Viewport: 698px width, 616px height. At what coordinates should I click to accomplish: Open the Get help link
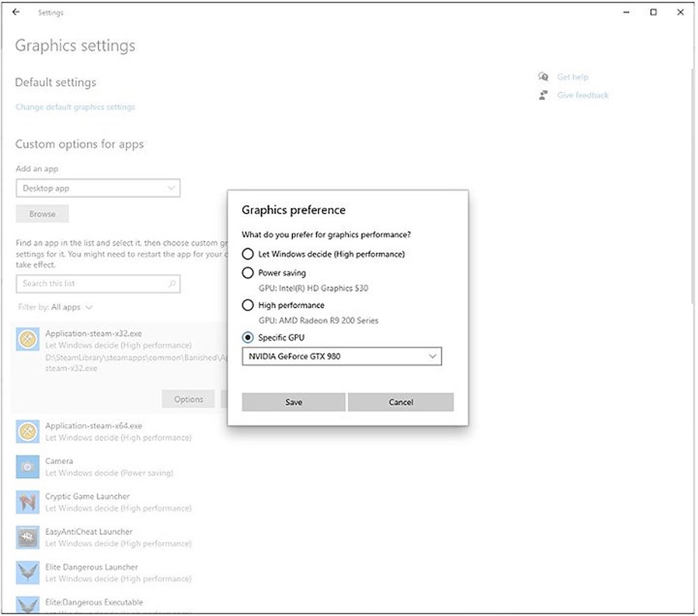572,77
